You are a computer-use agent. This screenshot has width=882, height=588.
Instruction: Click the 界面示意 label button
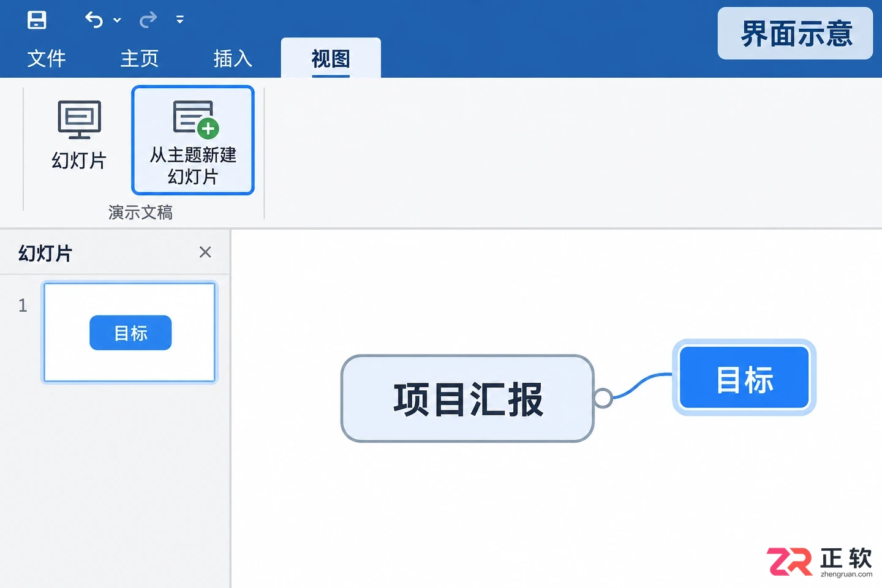click(795, 34)
